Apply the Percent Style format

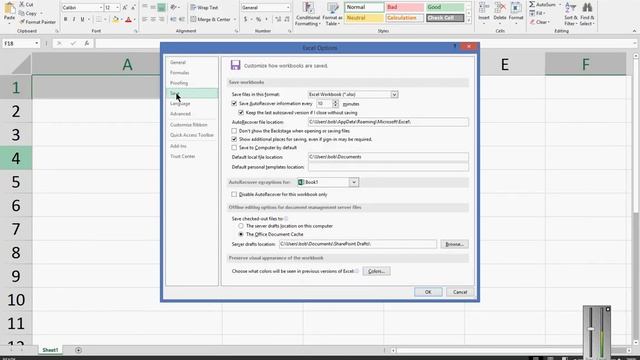pos(258,19)
